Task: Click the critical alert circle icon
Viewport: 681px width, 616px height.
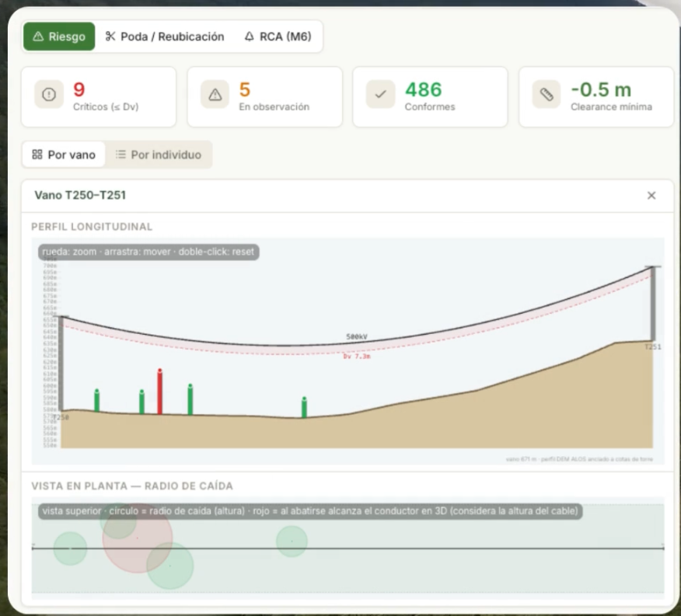Action: click(49, 94)
